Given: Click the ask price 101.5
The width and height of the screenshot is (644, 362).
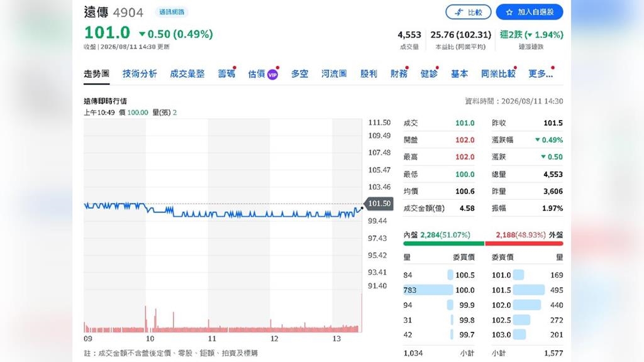Looking at the screenshot, I should pos(501,290).
